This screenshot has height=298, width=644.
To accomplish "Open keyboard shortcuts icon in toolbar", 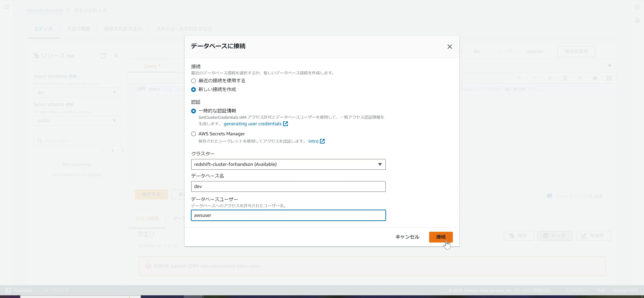I will coord(595,78).
